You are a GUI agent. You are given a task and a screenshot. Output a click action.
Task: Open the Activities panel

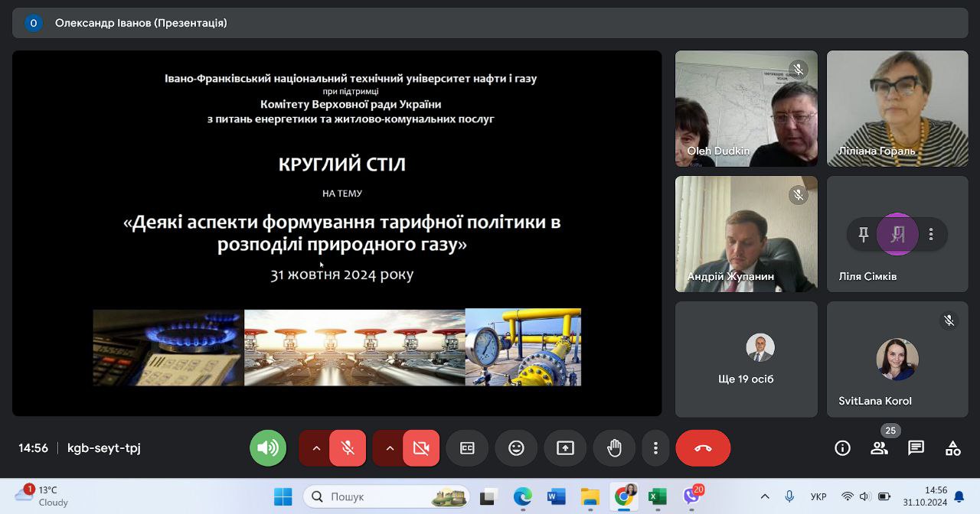click(x=952, y=448)
